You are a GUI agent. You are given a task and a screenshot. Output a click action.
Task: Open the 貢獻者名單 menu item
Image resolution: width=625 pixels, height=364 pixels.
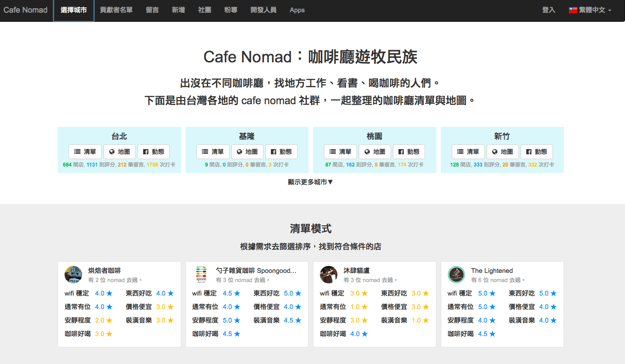pyautogui.click(x=116, y=10)
